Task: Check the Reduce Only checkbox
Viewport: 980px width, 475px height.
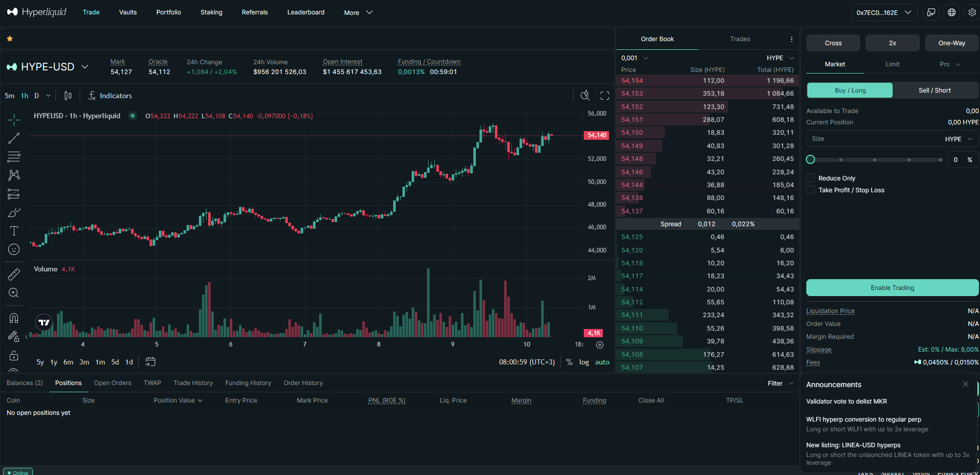Action: click(810, 178)
